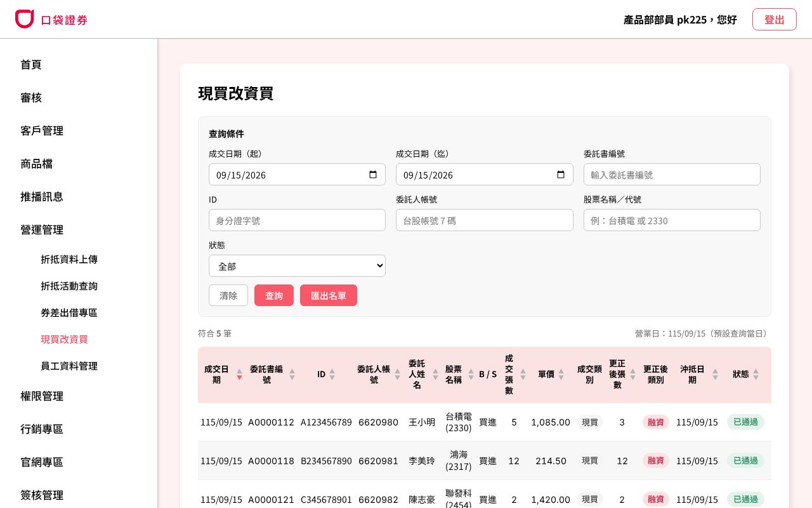The image size is (812, 508).
Task: Select 折抵資料上傳 submenu item
Action: click(69, 259)
